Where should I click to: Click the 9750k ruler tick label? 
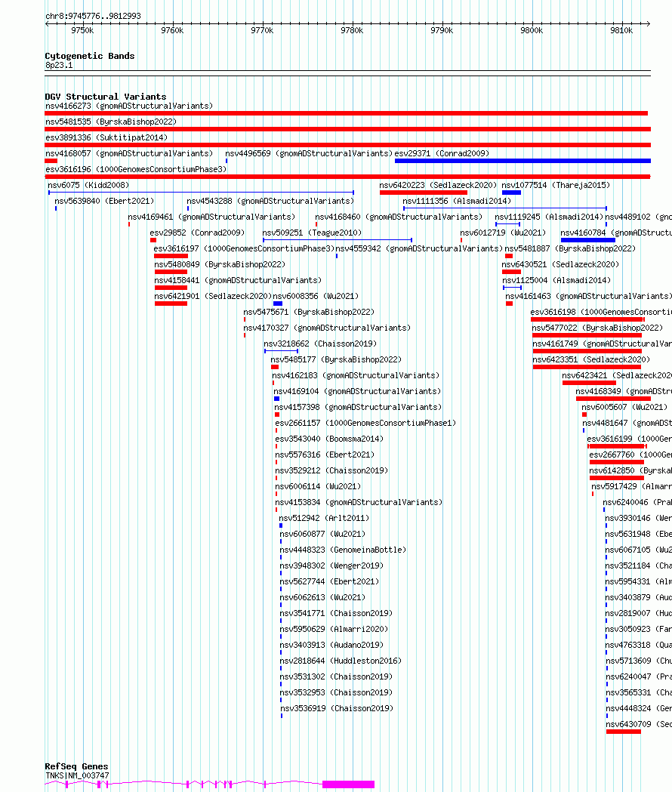tap(82, 30)
